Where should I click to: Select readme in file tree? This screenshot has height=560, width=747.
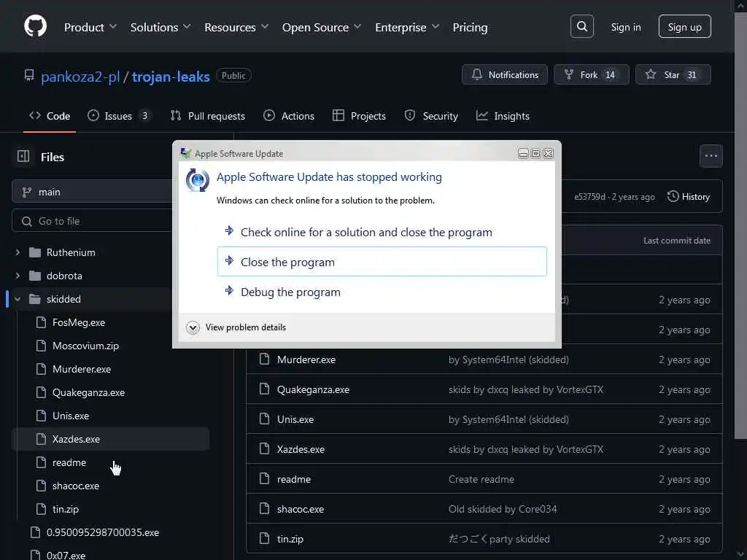click(69, 462)
